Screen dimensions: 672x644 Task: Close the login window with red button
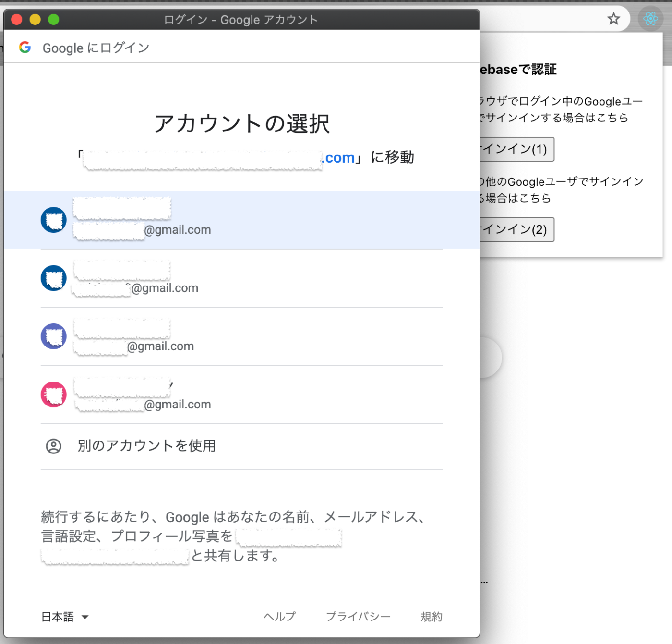(x=17, y=19)
